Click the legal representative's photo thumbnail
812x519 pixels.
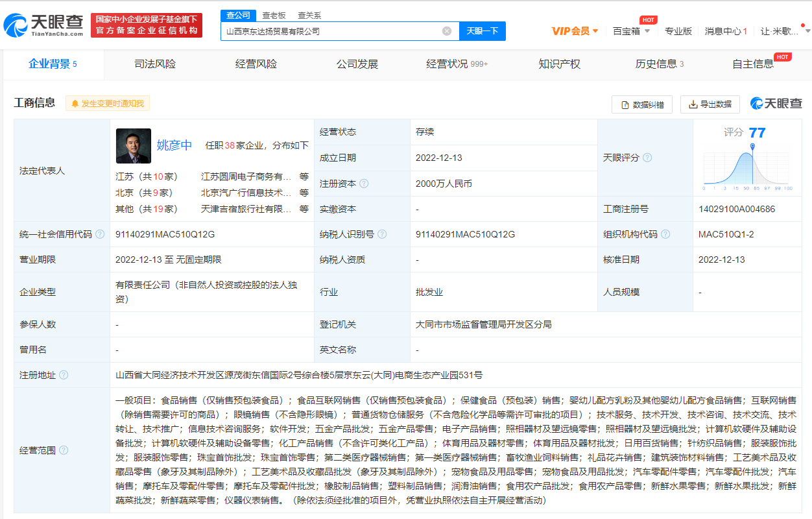coord(134,146)
